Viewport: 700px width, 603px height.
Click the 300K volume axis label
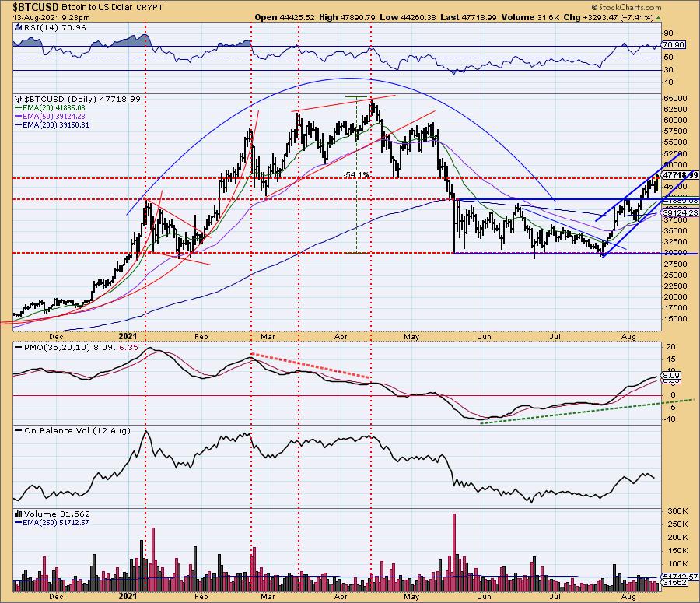pyautogui.click(x=677, y=511)
